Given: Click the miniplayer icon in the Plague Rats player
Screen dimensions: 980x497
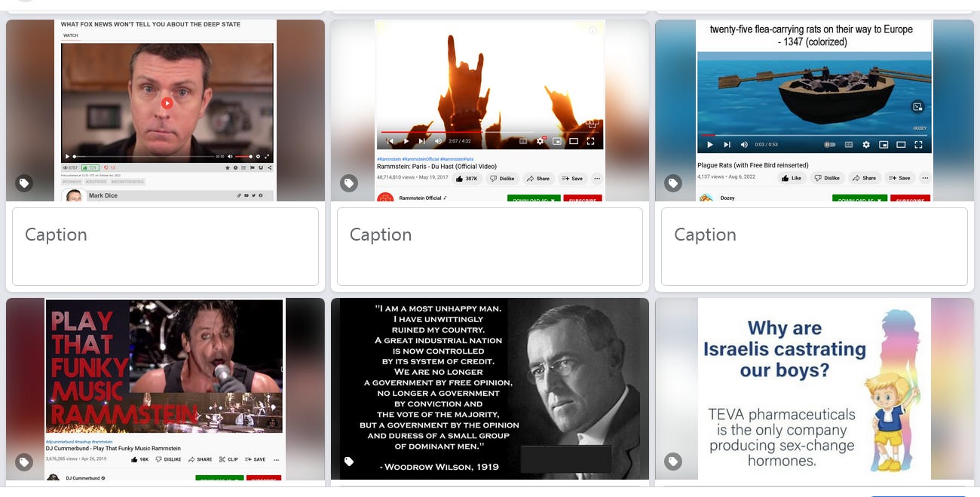Looking at the screenshot, I should [x=883, y=145].
